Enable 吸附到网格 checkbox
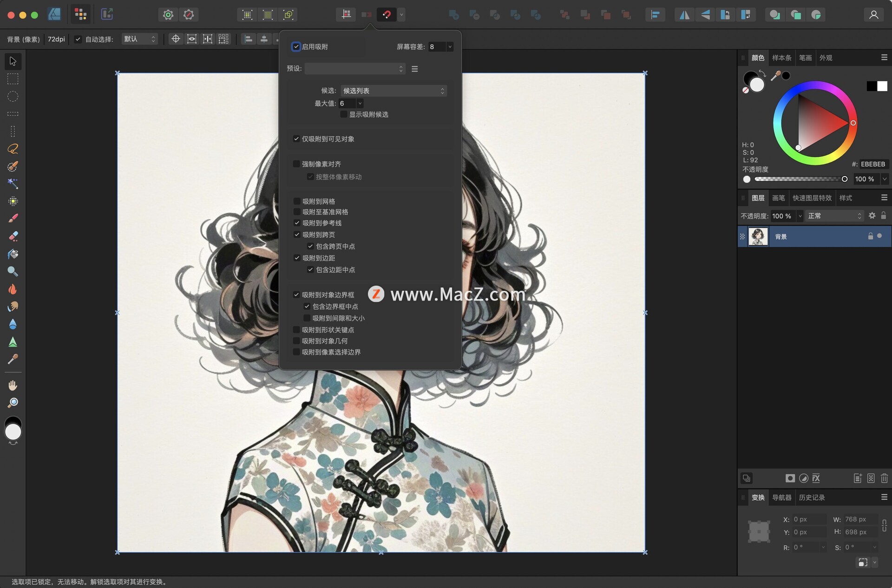This screenshot has width=892, height=588. tap(296, 201)
